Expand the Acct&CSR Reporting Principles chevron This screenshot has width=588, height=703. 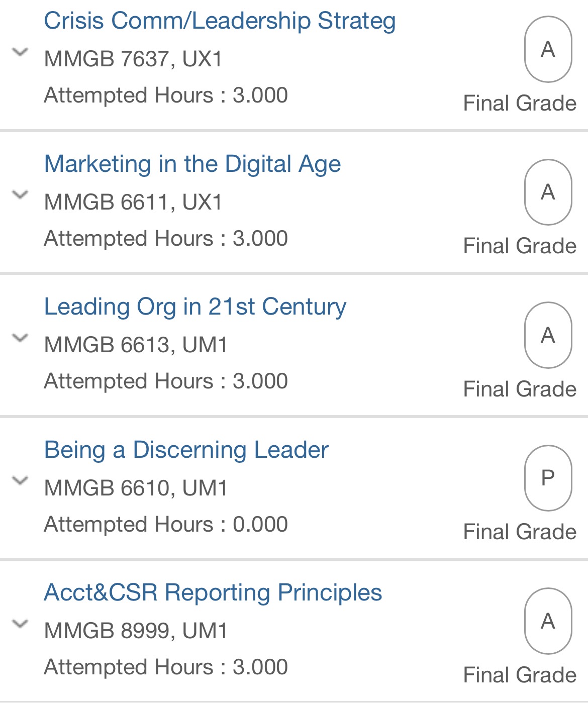point(20,624)
